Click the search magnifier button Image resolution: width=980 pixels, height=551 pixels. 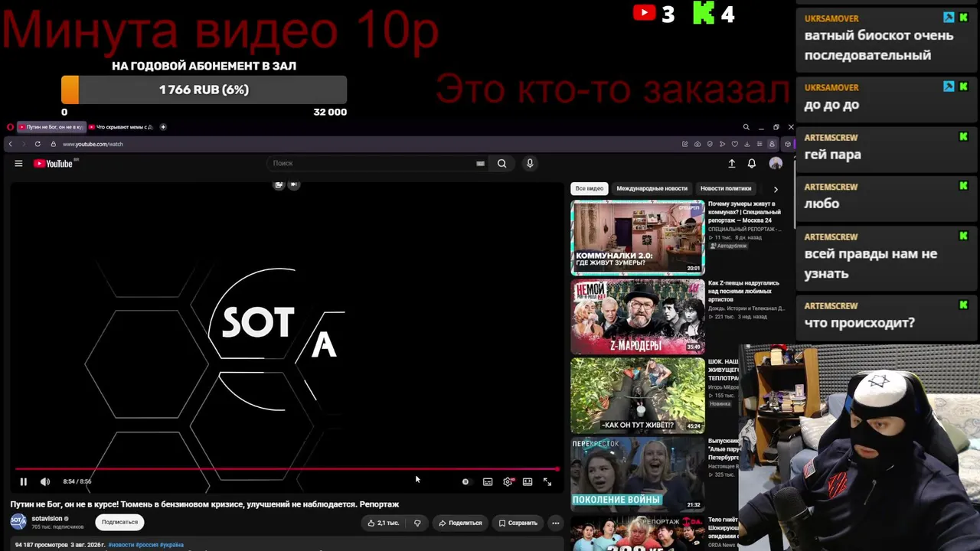[501, 163]
